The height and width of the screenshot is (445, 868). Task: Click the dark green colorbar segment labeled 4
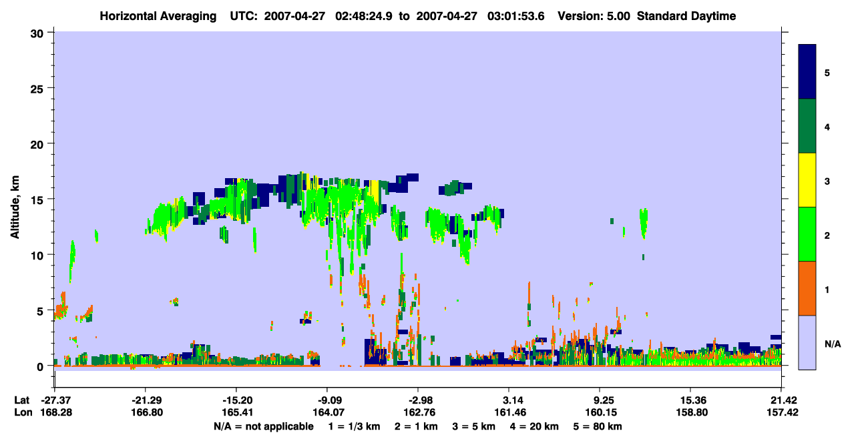pos(807,126)
